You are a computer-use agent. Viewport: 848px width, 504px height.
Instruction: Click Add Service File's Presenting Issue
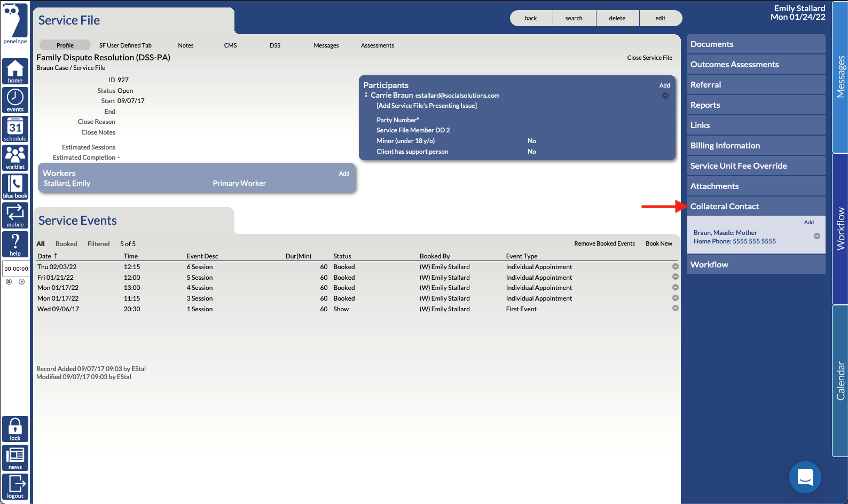pos(427,106)
